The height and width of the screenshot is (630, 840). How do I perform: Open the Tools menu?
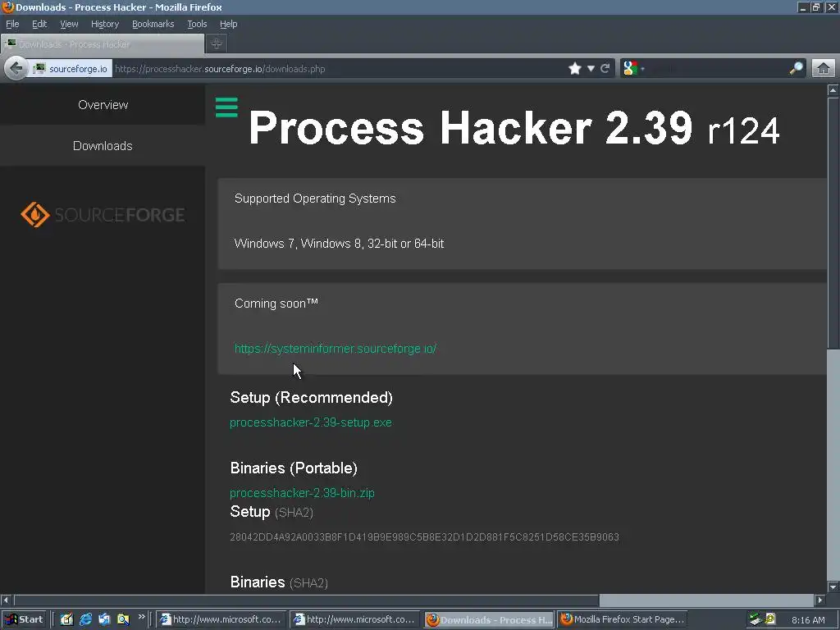[197, 24]
